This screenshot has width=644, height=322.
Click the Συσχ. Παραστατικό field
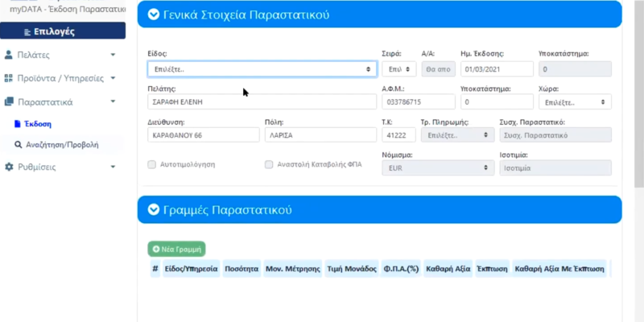[x=555, y=134]
